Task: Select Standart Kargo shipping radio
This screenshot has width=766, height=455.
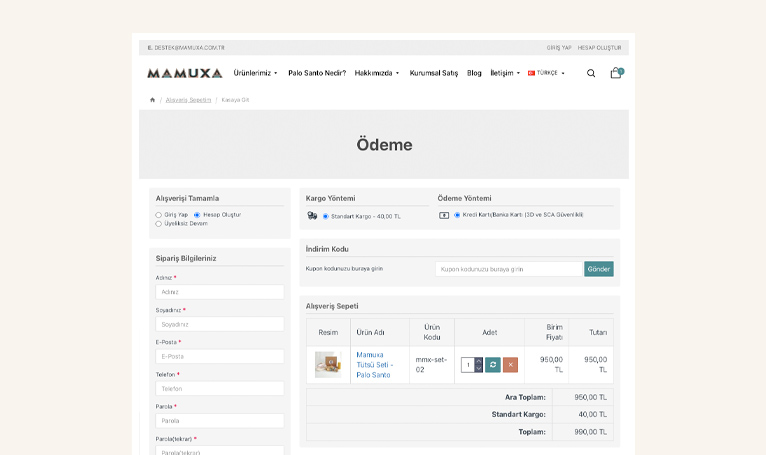Action: 325,216
